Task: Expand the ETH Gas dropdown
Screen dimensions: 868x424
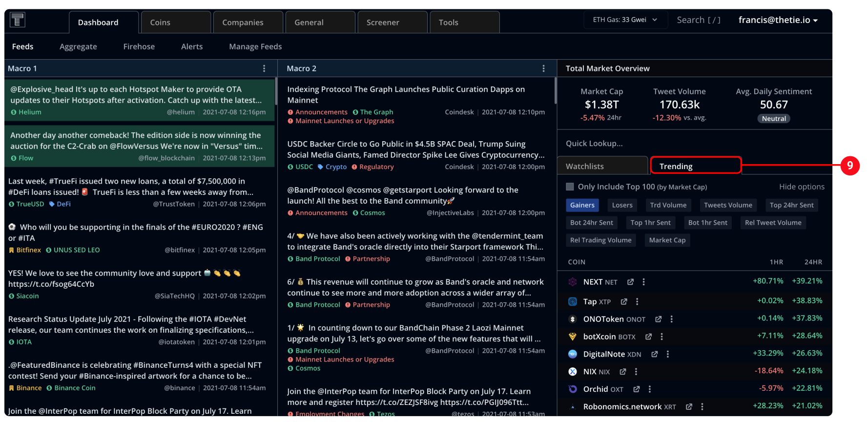Action: coord(625,20)
